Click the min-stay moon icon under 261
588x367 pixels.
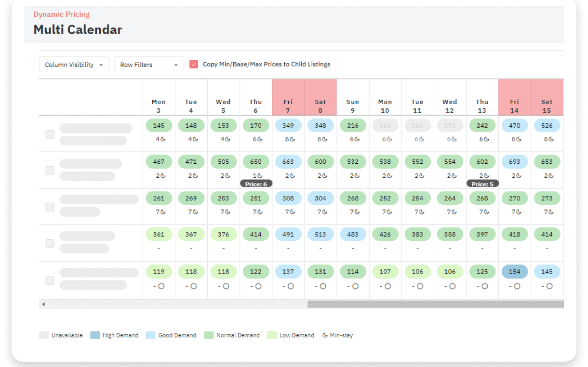coord(162,212)
